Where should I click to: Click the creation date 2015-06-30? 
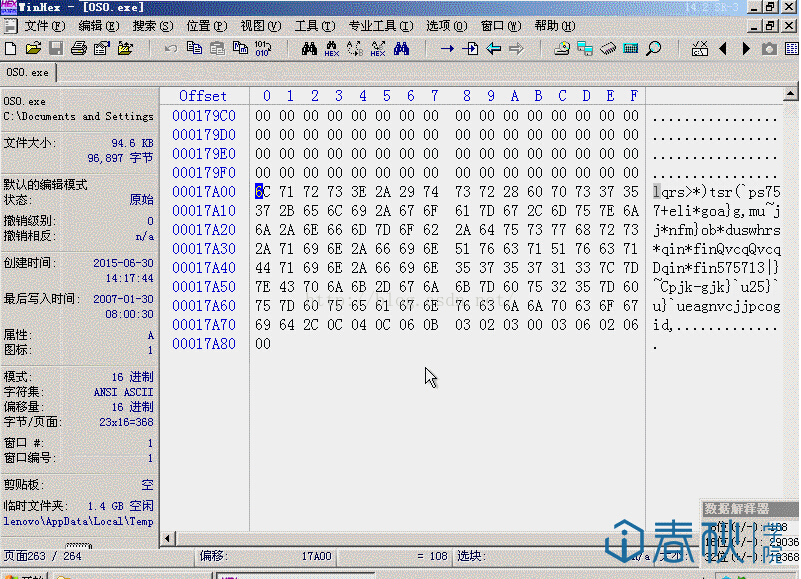pyautogui.click(x=123, y=263)
